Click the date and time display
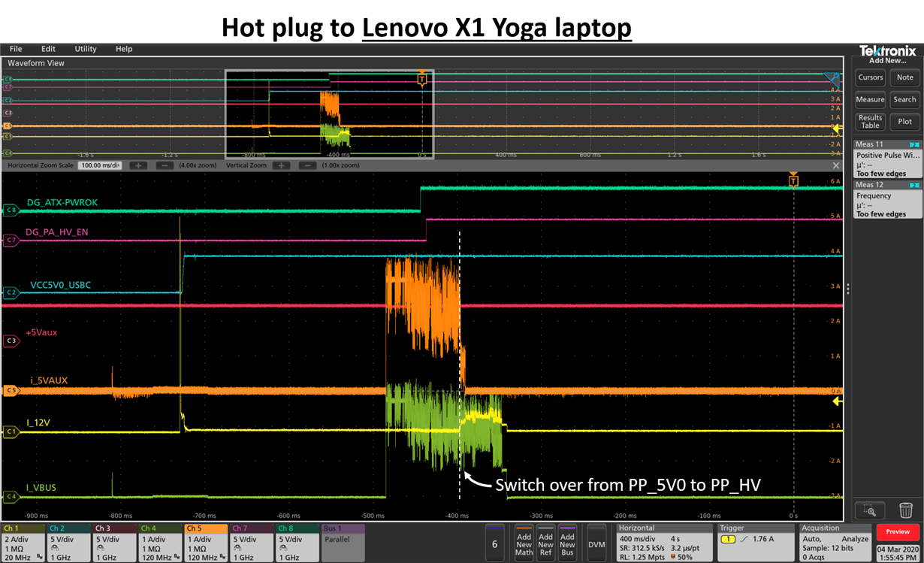The width and height of the screenshot is (924, 563). 898,552
